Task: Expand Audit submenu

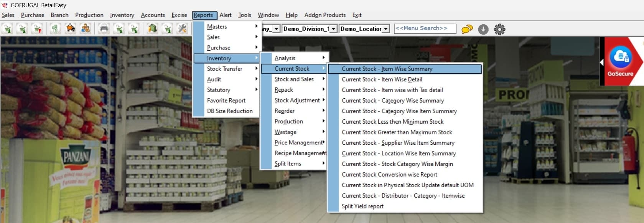Action: (x=227, y=79)
